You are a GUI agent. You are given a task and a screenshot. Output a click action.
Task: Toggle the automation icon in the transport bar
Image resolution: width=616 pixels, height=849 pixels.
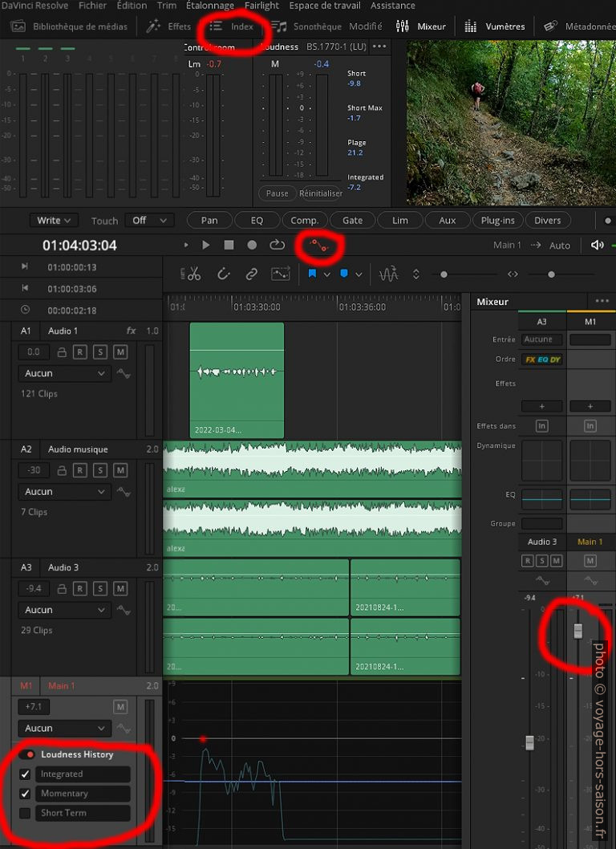319,246
